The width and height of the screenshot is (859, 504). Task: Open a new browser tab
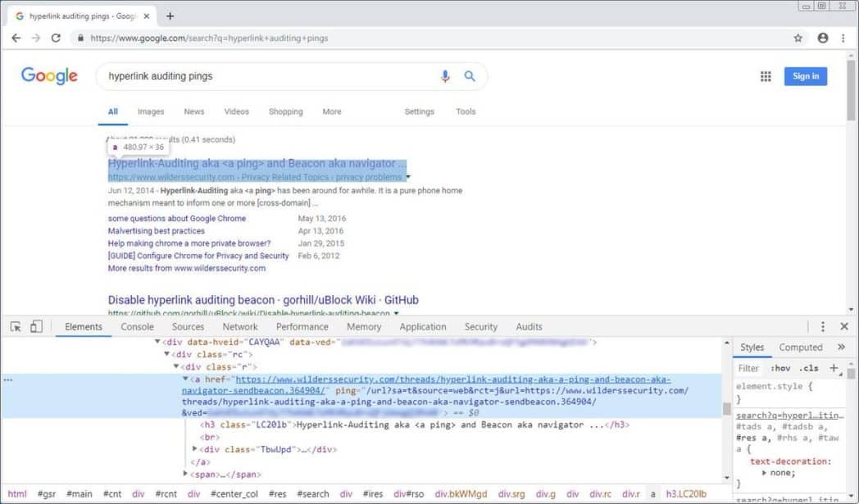click(x=170, y=16)
